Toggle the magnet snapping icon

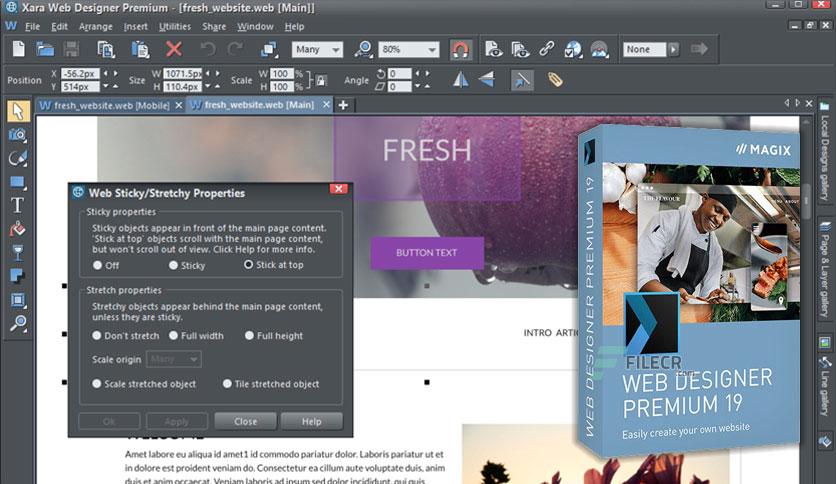[x=460, y=48]
